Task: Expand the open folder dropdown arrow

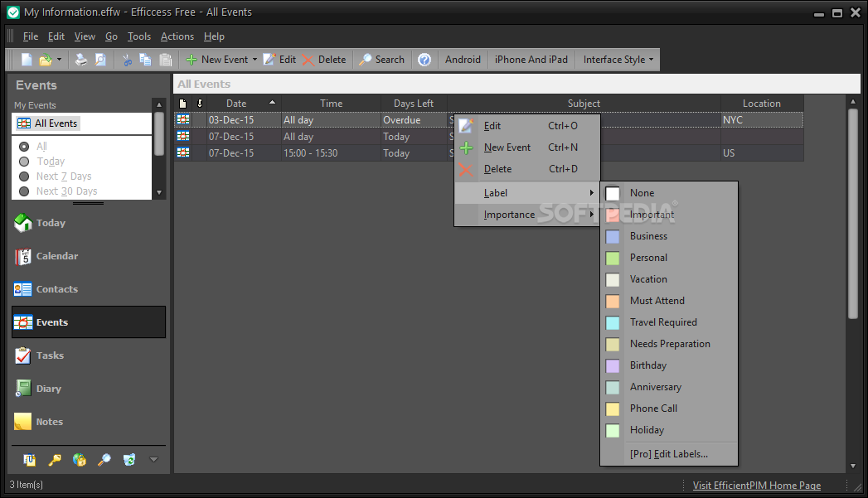Action: point(59,60)
